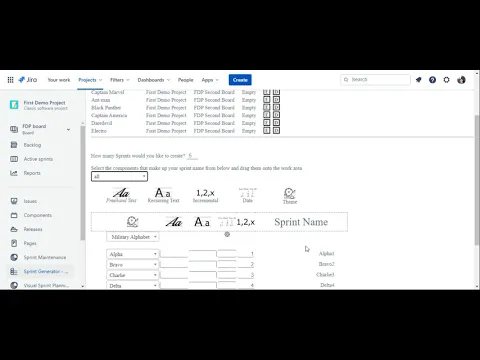Select the recurring text icon inside the work area

click(202, 222)
